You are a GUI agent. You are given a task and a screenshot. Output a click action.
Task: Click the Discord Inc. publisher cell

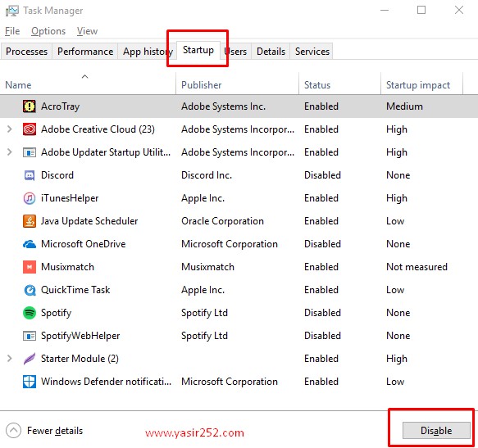click(207, 175)
